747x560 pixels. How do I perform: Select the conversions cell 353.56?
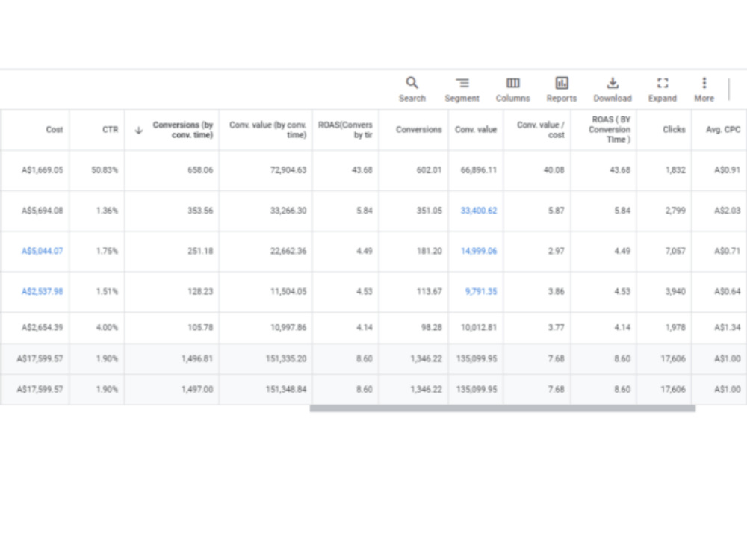tap(200, 211)
